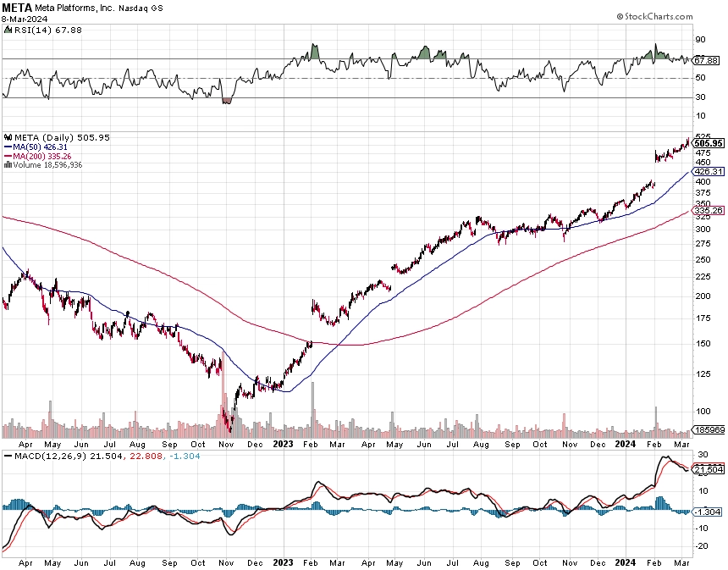Screen dimensions: 728x570
Task: Click the 'Volume 18,596,936' legend text
Action: pyautogui.click(x=47, y=165)
